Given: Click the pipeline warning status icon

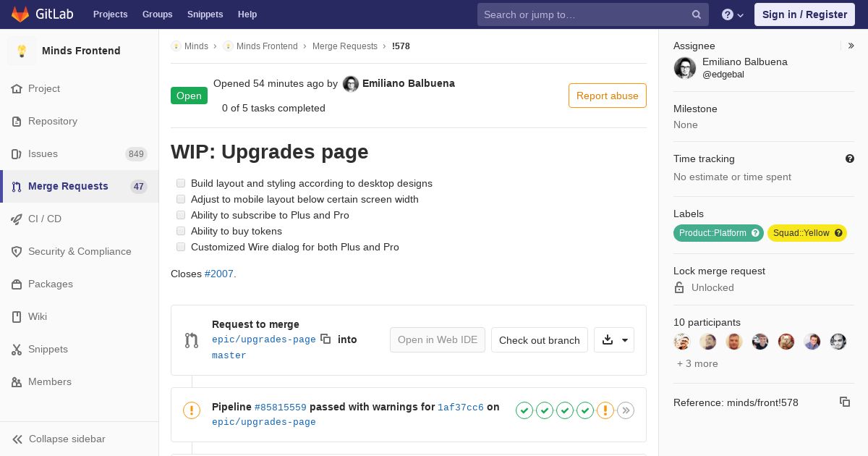Looking at the screenshot, I should tap(192, 410).
